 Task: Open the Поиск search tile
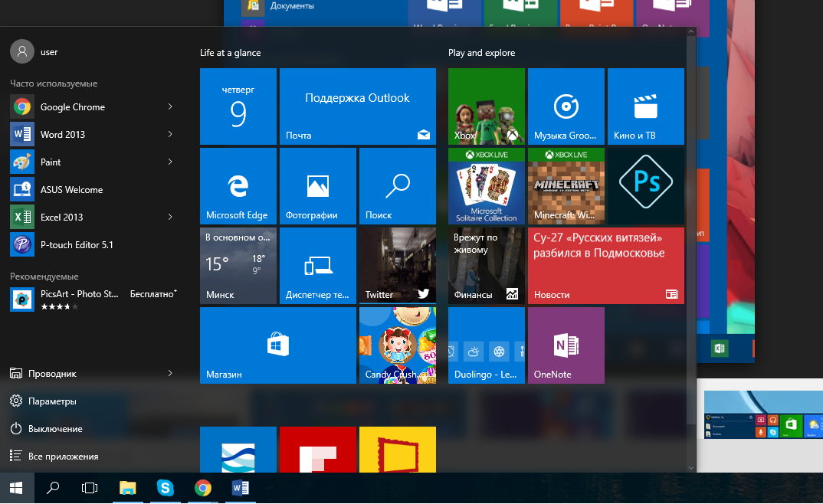point(398,186)
